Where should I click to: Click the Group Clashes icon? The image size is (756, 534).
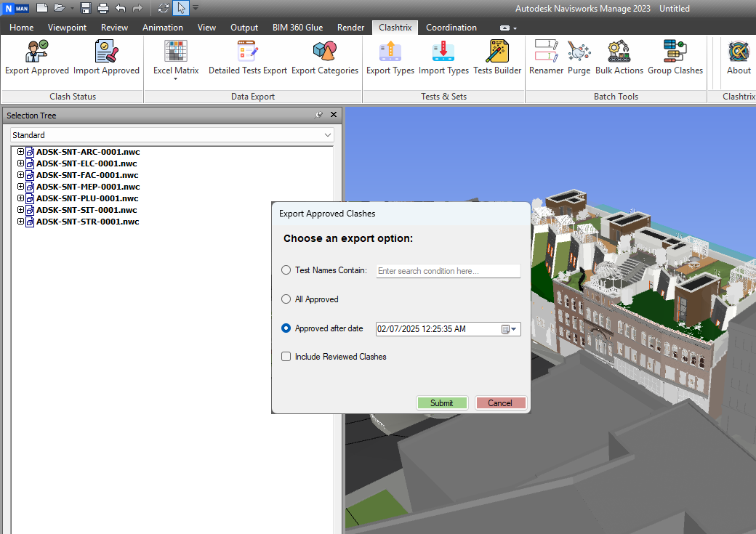pos(675,51)
